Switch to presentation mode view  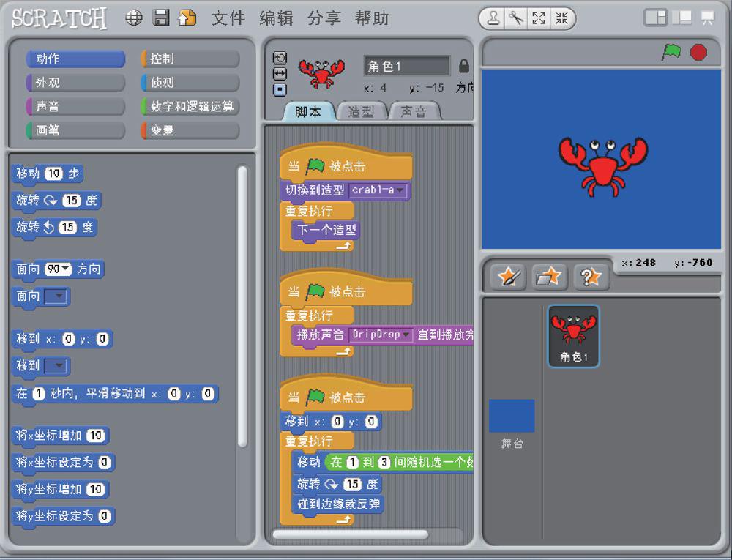pos(707,18)
